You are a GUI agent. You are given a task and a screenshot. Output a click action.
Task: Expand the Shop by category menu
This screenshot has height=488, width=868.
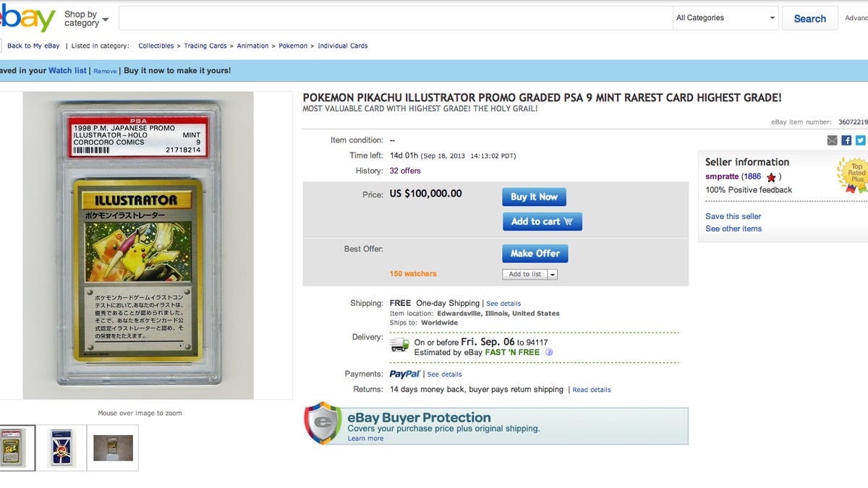86,19
